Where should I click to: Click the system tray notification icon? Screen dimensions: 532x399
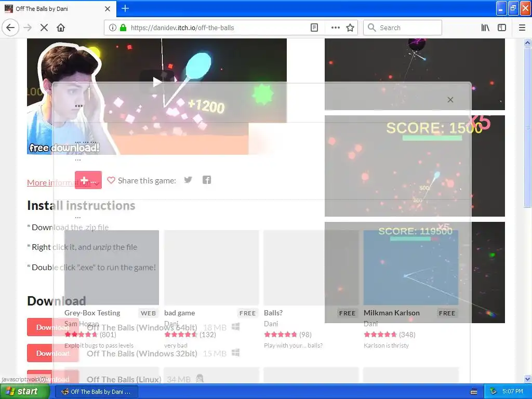click(x=494, y=392)
